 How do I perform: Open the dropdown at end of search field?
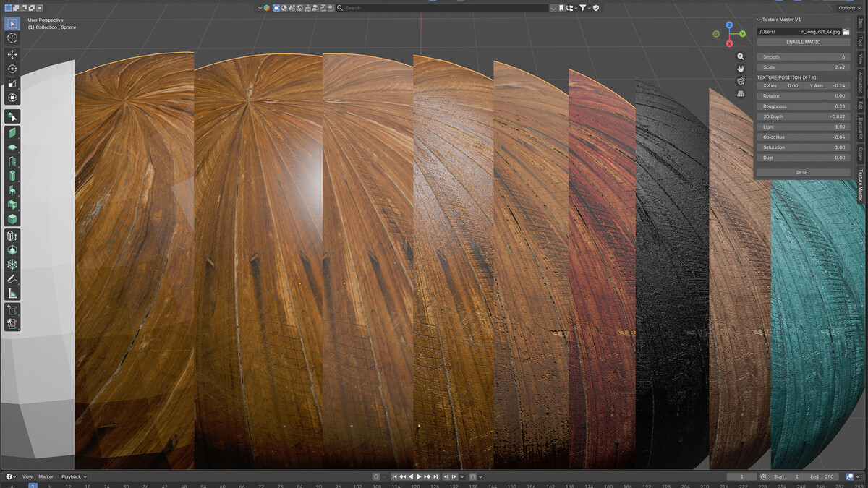[x=553, y=8]
